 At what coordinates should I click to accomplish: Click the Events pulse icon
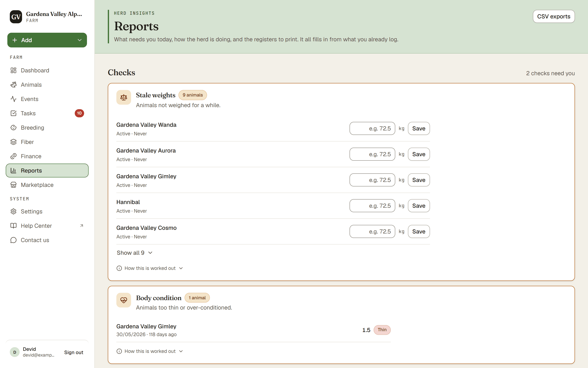13,99
